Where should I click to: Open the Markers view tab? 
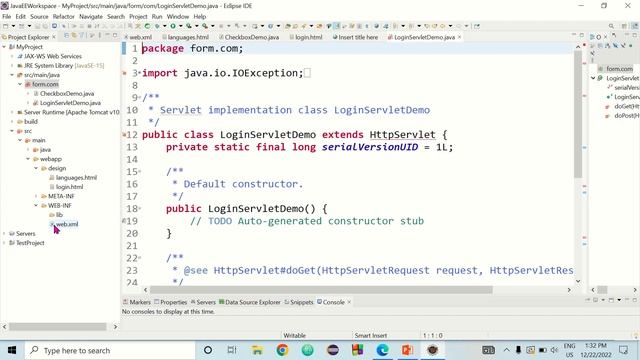coord(137,302)
